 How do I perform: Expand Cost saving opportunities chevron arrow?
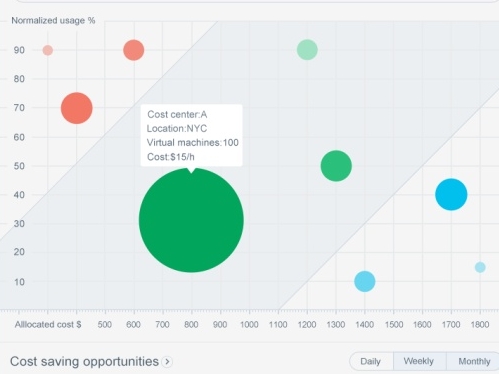(x=167, y=362)
